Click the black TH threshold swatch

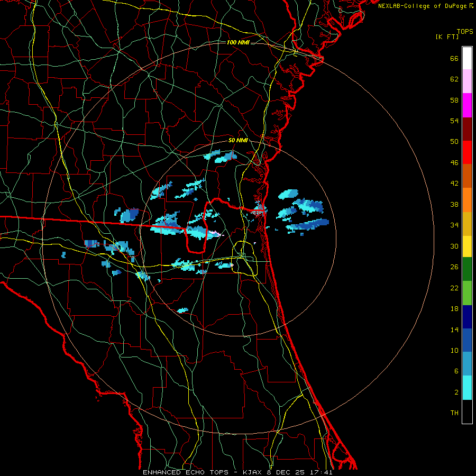point(467,411)
